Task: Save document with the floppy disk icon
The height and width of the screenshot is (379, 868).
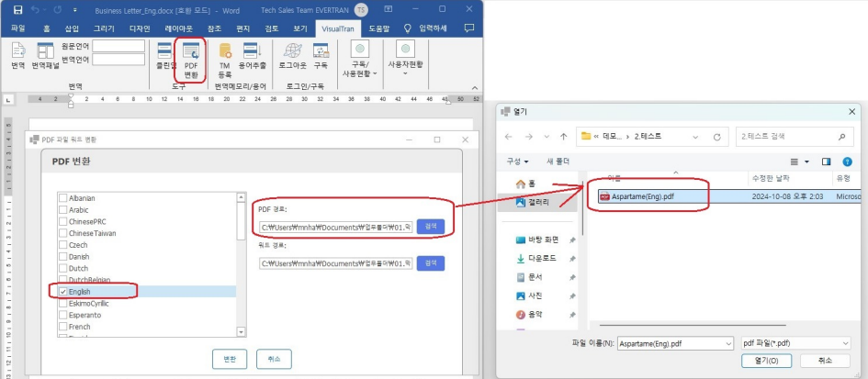Action: [x=17, y=9]
